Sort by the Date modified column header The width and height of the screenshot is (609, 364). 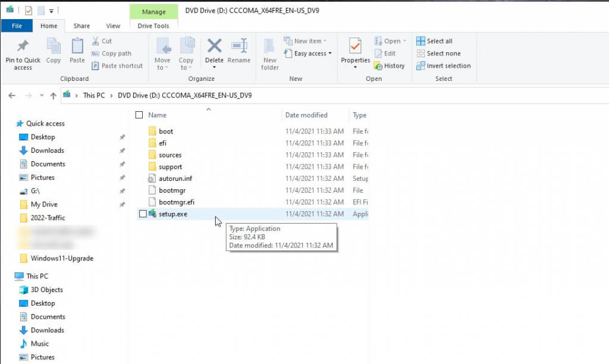[306, 115]
